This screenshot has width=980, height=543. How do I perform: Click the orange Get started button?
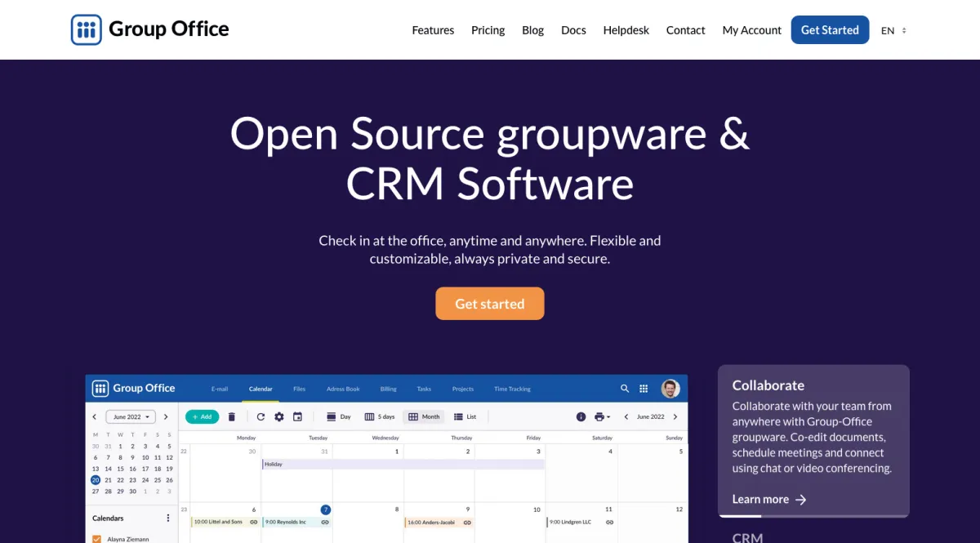[x=490, y=304]
